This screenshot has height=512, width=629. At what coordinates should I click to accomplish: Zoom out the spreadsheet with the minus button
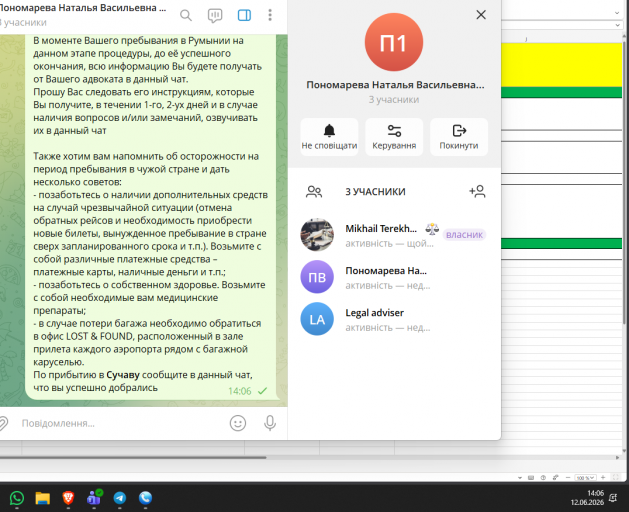(568, 477)
